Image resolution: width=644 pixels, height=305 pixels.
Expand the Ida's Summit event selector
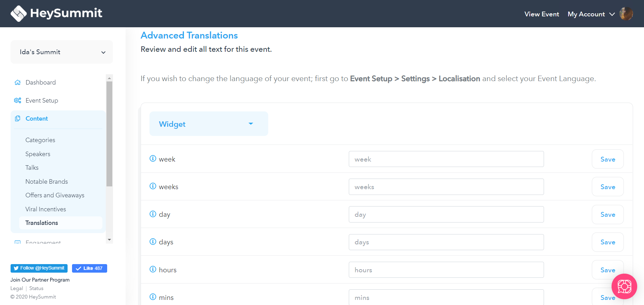pyautogui.click(x=62, y=52)
